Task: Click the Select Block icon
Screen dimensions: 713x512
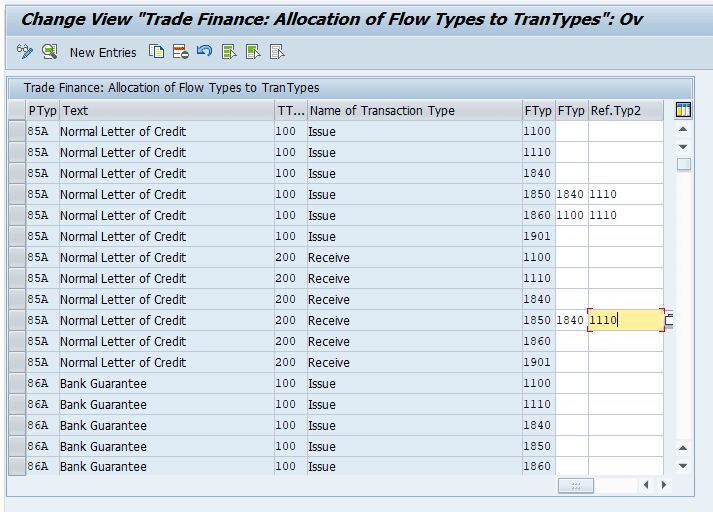Action: point(253,52)
